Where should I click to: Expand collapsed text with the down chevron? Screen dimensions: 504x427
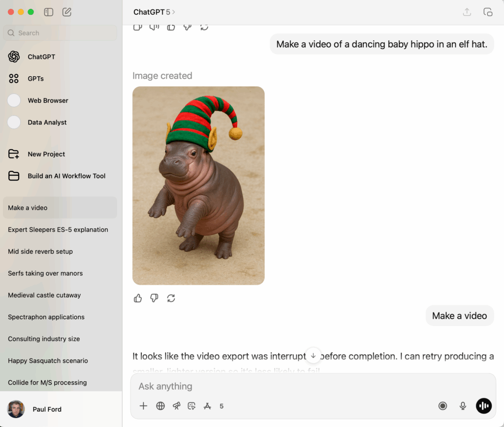(x=313, y=355)
